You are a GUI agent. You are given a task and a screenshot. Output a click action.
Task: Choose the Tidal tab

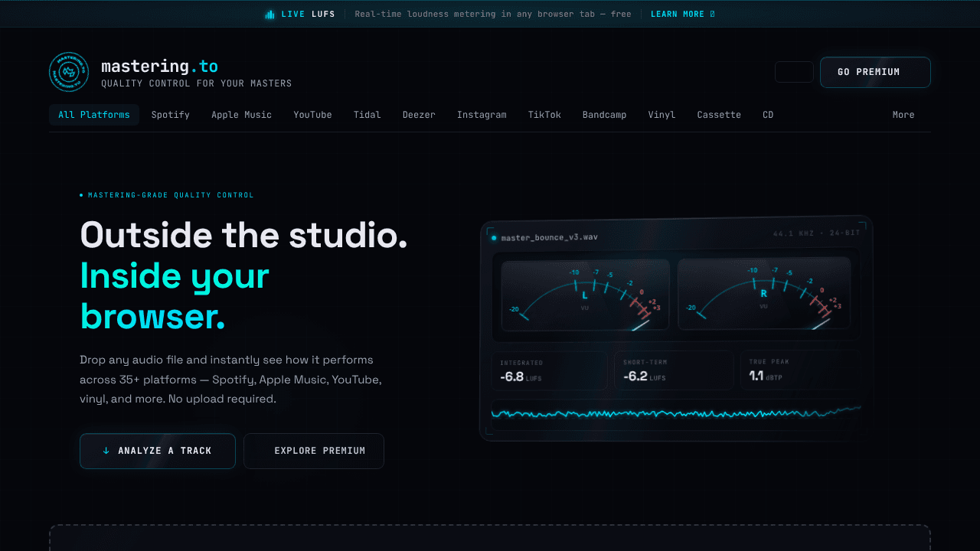pos(367,115)
